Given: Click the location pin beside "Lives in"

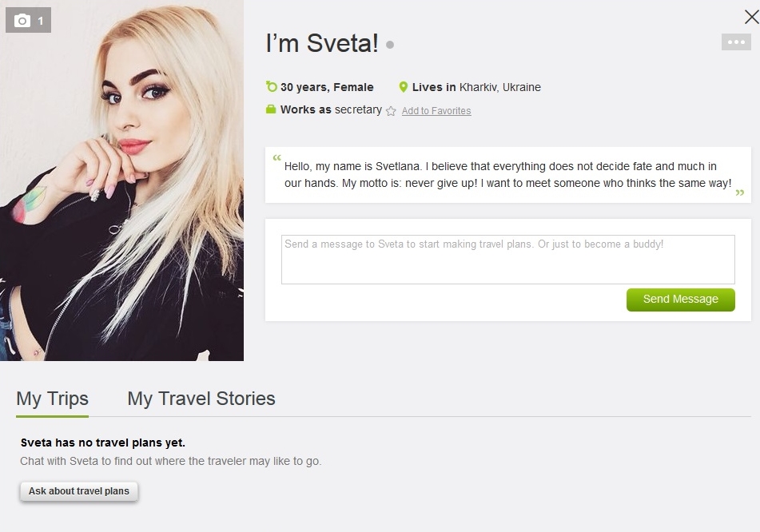Looking at the screenshot, I should (x=403, y=86).
